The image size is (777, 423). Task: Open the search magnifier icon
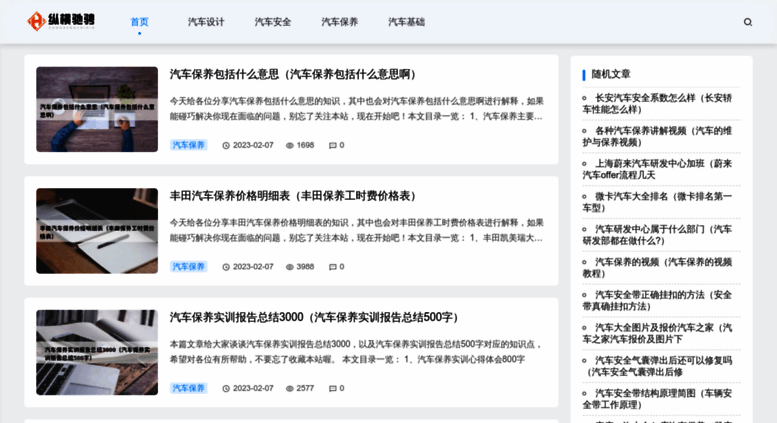coord(748,22)
